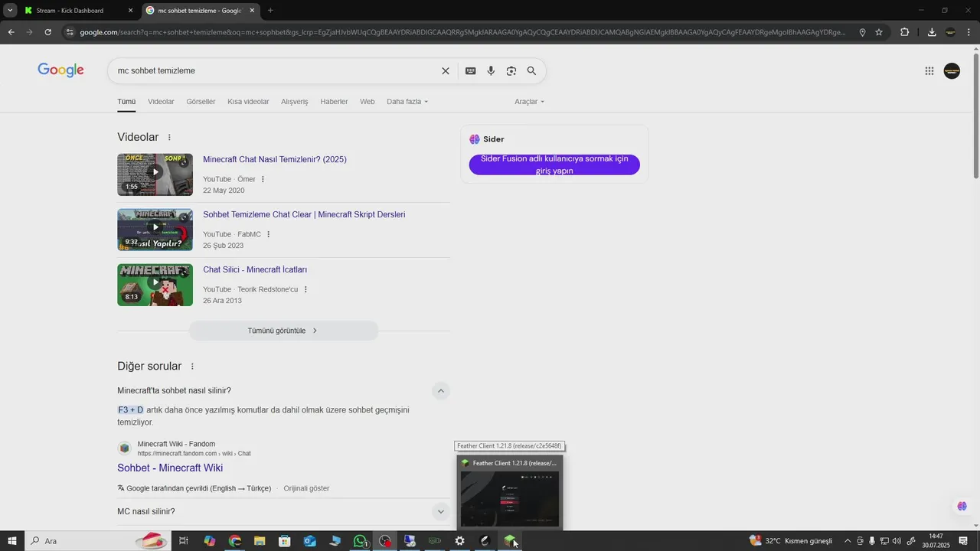Click the Google logo

click(x=60, y=70)
